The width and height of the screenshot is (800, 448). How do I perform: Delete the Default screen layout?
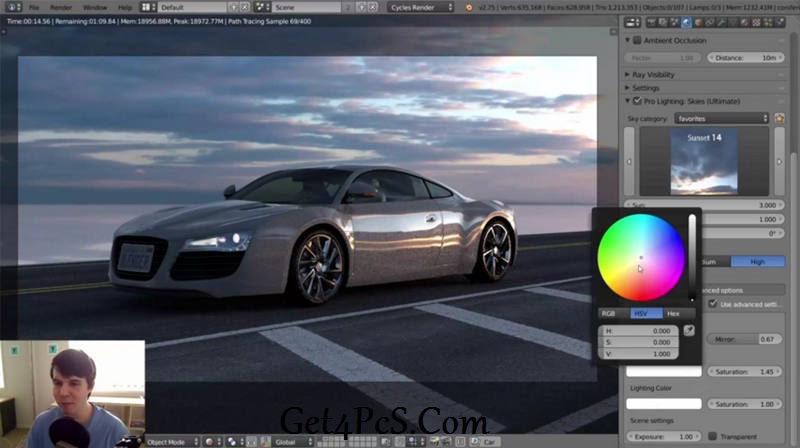[x=245, y=7]
